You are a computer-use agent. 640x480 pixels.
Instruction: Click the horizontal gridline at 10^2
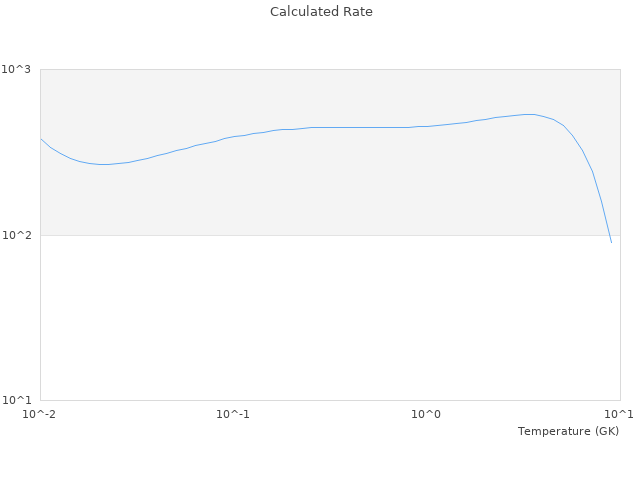[x=300, y=236]
